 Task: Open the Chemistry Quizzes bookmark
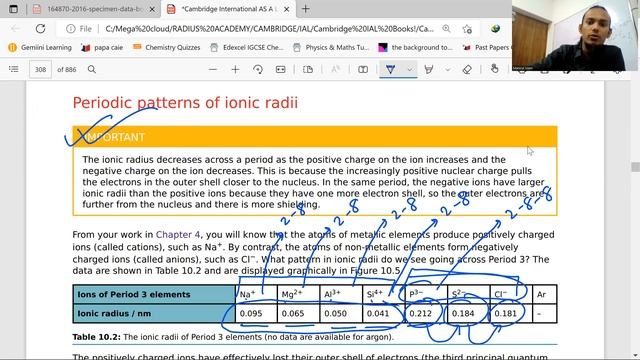click(x=167, y=47)
